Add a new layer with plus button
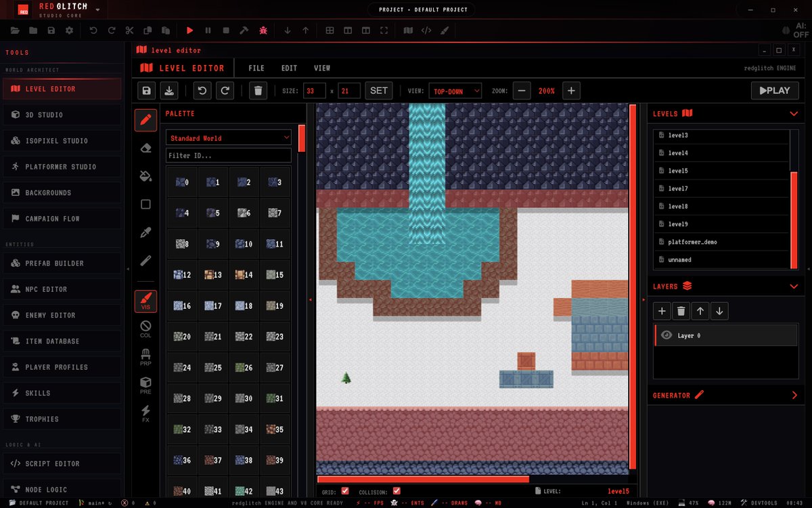 click(662, 312)
